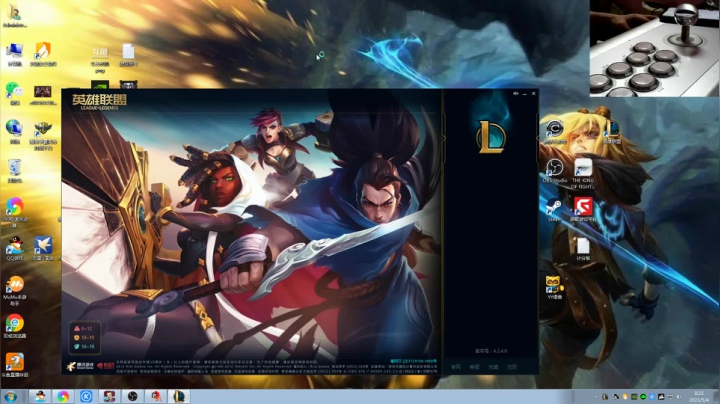Open the WeChat desktop shortcut

pos(15,93)
